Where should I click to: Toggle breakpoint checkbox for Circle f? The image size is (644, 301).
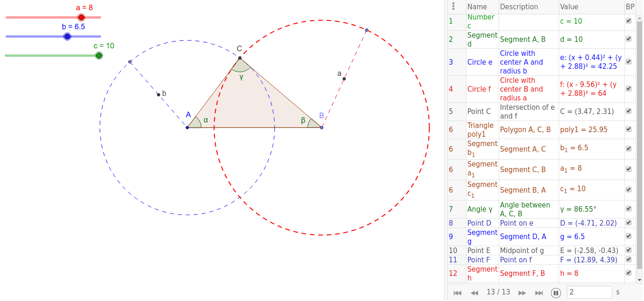[x=629, y=89]
